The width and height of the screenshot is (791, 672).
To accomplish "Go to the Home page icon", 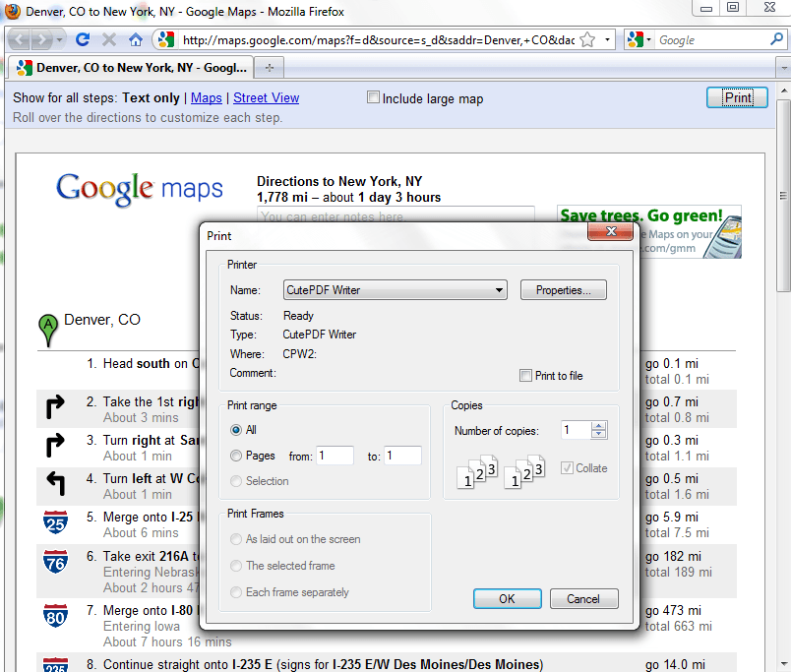I will pyautogui.click(x=136, y=40).
